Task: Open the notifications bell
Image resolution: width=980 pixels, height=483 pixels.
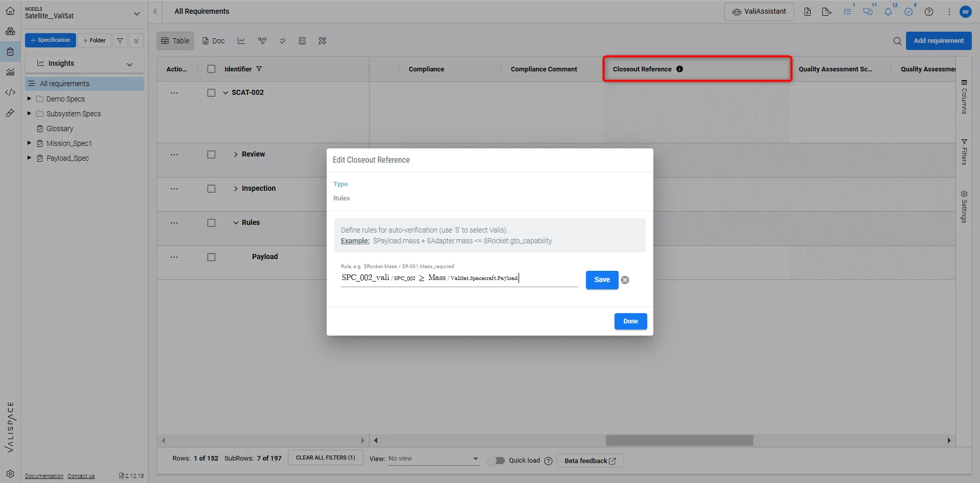Action: tap(888, 12)
